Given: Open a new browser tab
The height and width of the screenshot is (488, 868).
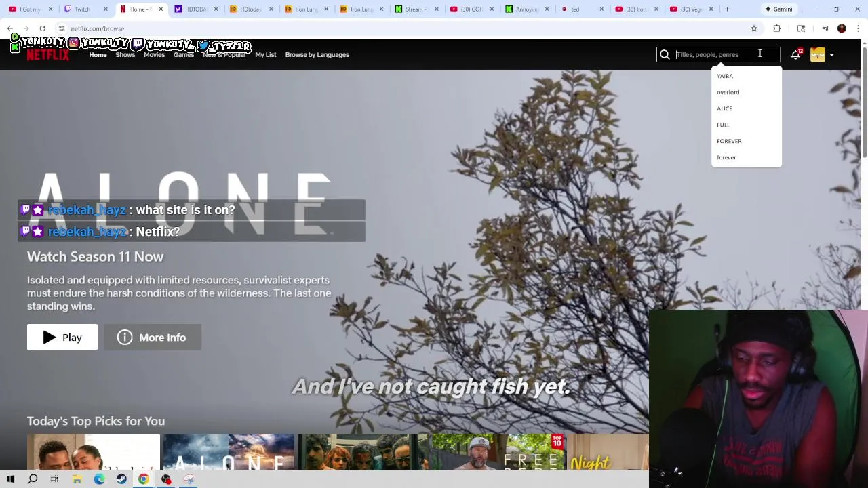Looking at the screenshot, I should [x=727, y=9].
